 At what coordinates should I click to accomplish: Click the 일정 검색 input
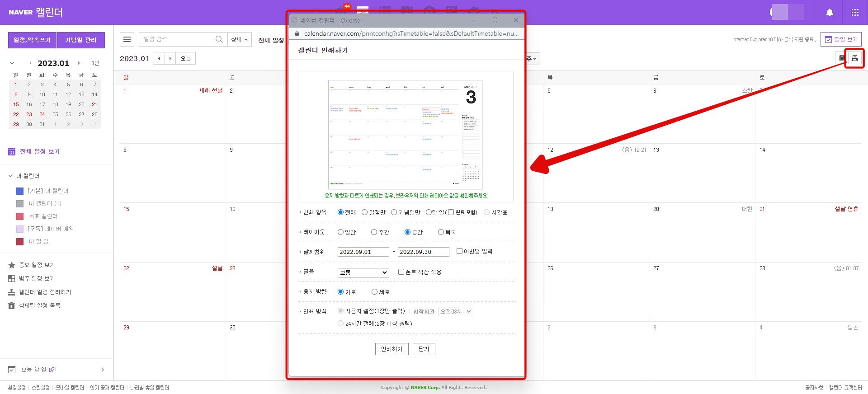click(176, 39)
